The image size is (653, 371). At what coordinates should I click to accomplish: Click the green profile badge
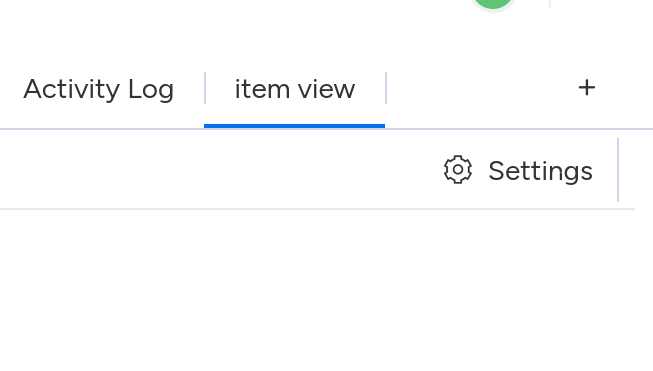click(493, 3)
